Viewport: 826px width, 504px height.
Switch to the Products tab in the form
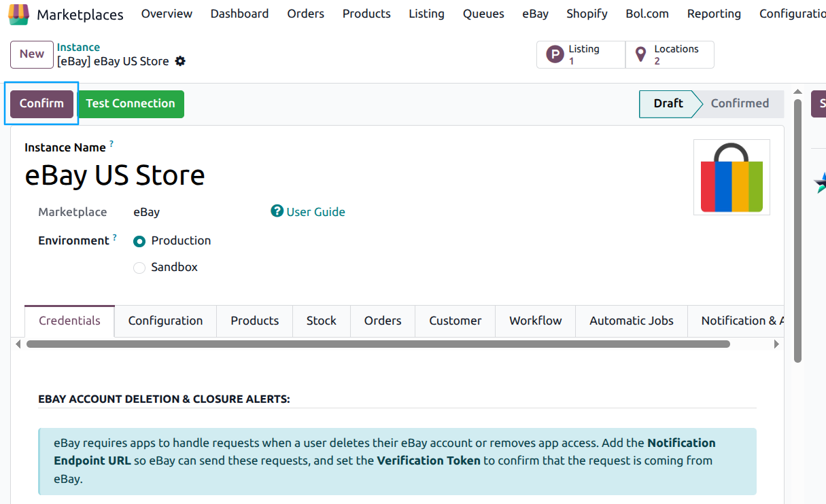point(254,321)
